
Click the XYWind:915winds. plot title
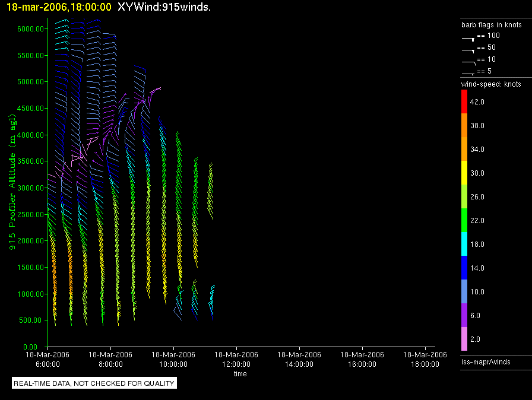[x=164, y=7]
